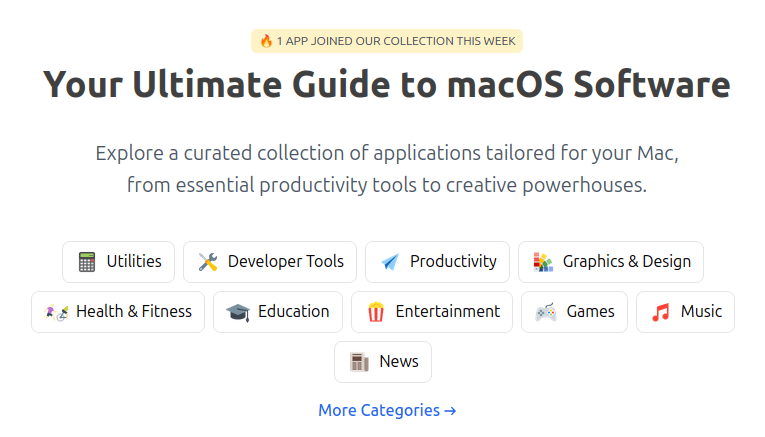765x437 pixels.
Task: Click the colorful Graphics & Design icon
Action: coord(543,262)
